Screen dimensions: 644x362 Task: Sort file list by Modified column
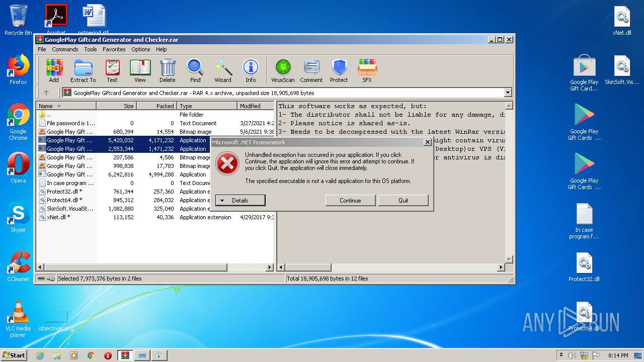click(x=256, y=106)
